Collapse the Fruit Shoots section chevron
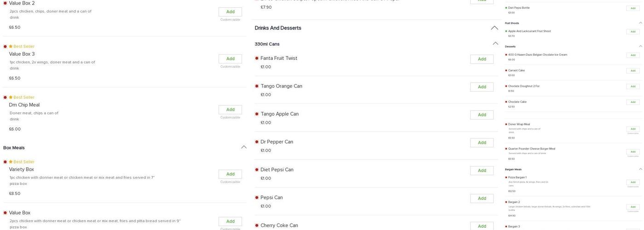This screenshot has height=230, width=644. pyautogui.click(x=640, y=23)
